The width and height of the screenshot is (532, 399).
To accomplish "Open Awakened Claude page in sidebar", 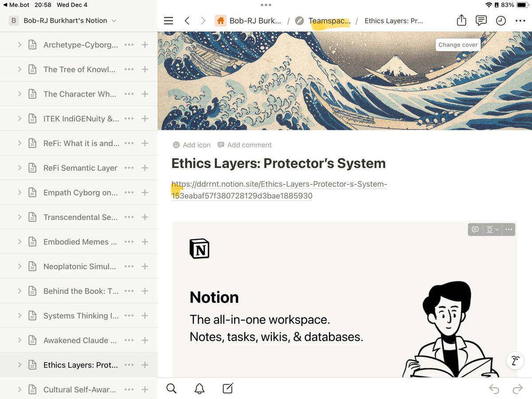I will (x=80, y=340).
